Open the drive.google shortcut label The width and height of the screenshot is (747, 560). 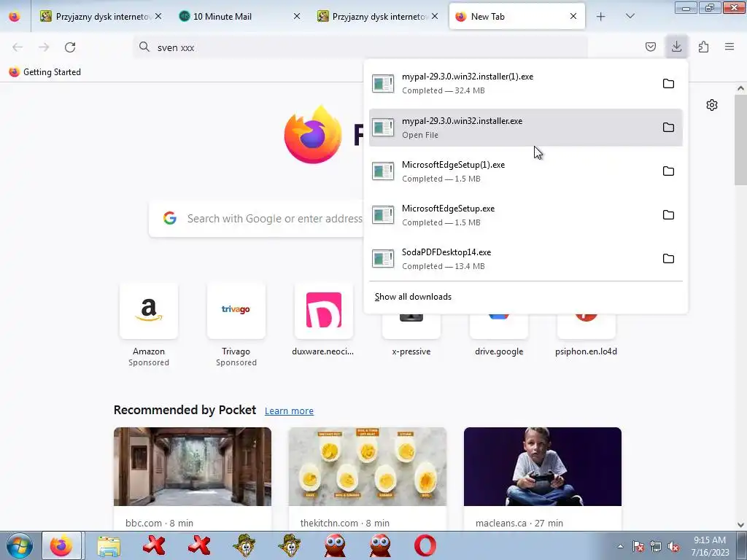click(x=499, y=351)
